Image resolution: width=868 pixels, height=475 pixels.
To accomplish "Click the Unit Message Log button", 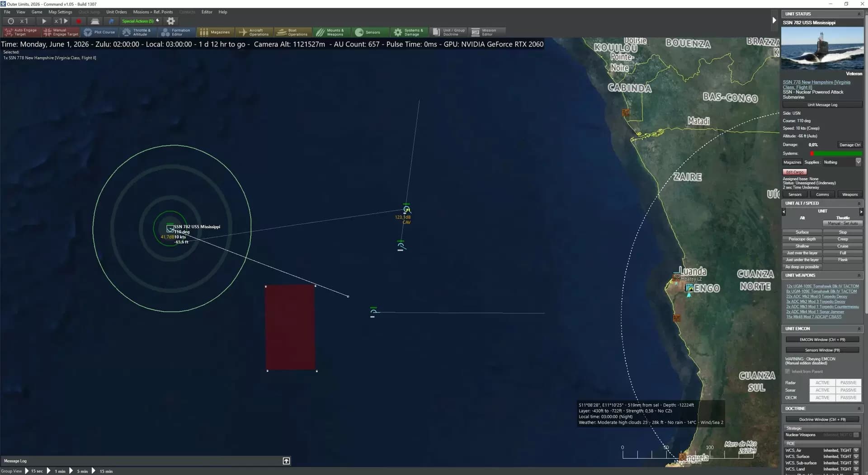I will [822, 104].
